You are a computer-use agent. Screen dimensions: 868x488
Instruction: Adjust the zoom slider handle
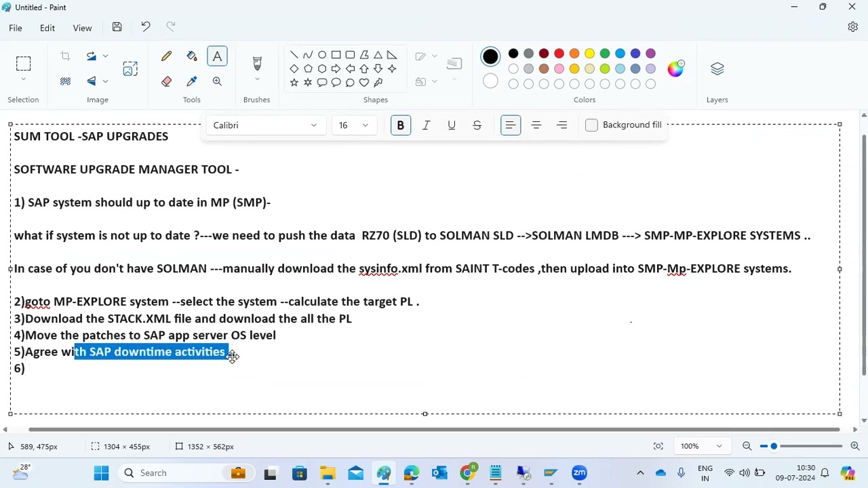(774, 446)
